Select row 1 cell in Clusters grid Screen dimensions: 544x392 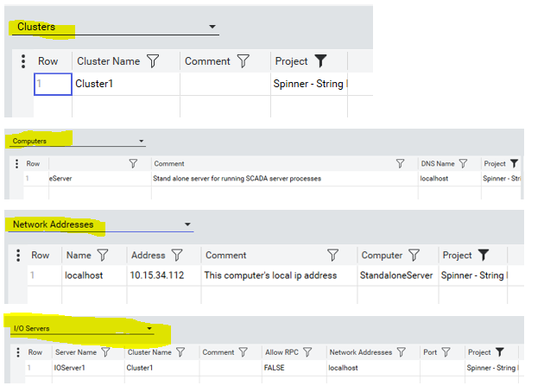coord(53,84)
